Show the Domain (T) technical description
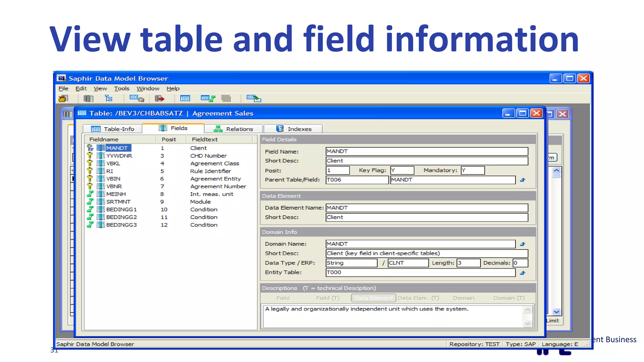Image resolution: width=644 pixels, height=362 pixels. (x=509, y=298)
